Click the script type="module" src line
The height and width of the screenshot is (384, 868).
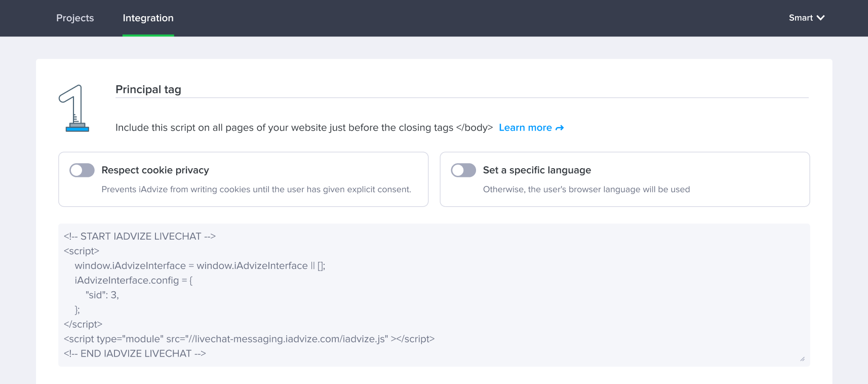[249, 339]
